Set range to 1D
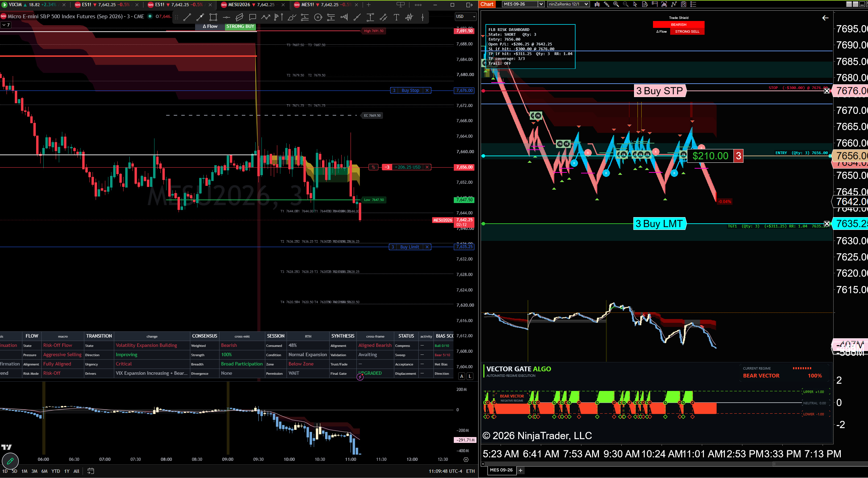This screenshot has width=868, height=478. [5, 471]
